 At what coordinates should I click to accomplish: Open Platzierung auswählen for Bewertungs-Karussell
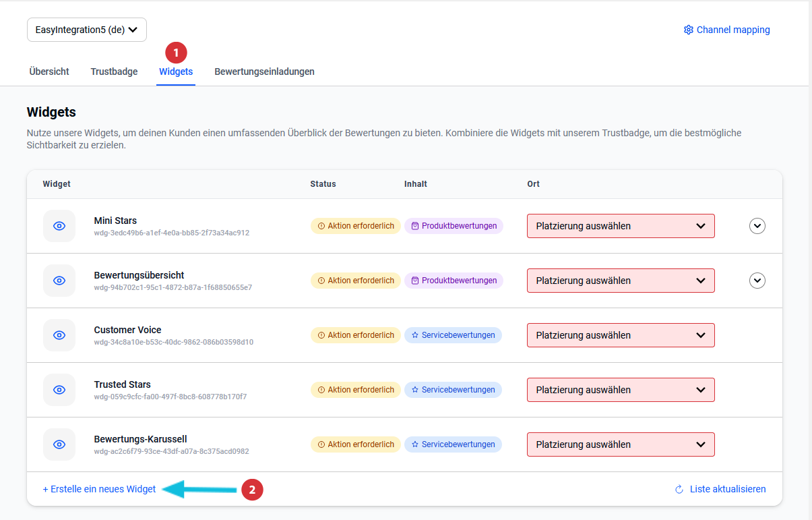pyautogui.click(x=620, y=444)
